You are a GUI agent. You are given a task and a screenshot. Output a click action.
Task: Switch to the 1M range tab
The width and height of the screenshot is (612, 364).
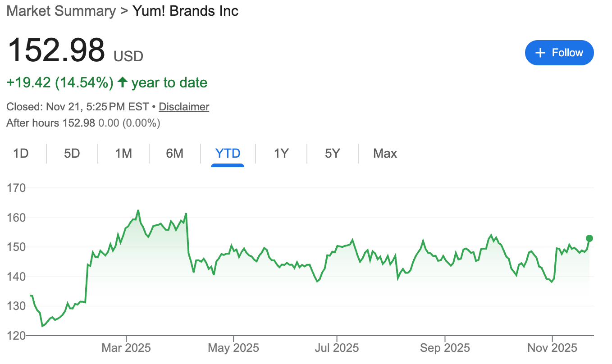(x=123, y=154)
